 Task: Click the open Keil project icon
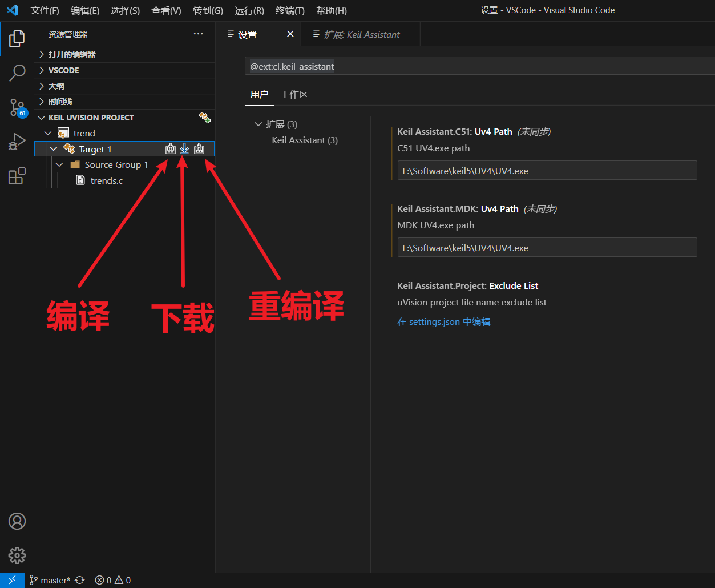coord(204,118)
